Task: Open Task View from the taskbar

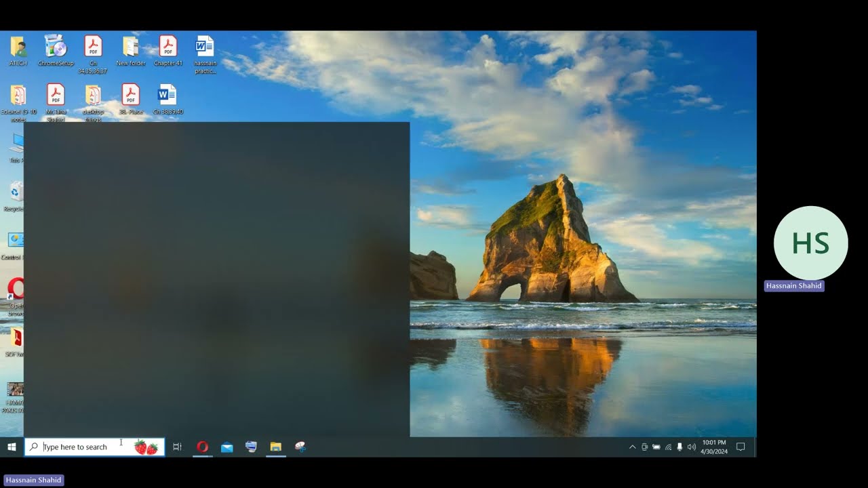Action: click(177, 447)
